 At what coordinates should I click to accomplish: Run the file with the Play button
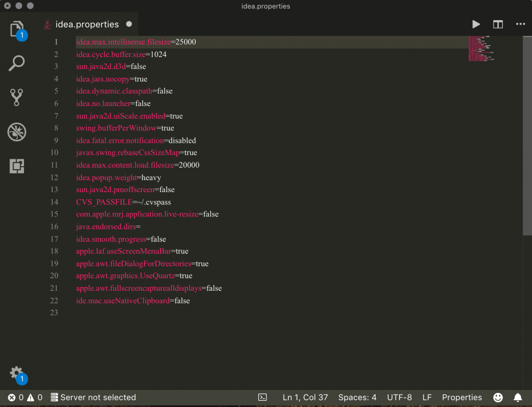click(476, 24)
